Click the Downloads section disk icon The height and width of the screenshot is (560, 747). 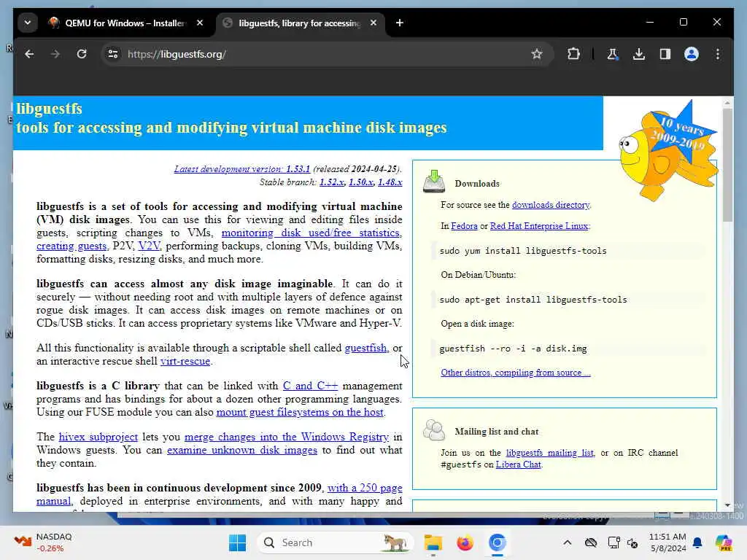click(x=434, y=182)
